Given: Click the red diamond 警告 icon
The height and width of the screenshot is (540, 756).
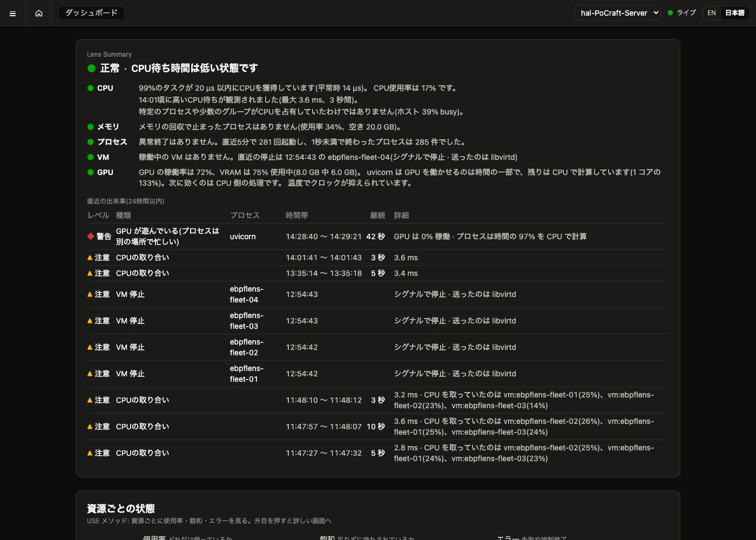Looking at the screenshot, I should (x=91, y=237).
